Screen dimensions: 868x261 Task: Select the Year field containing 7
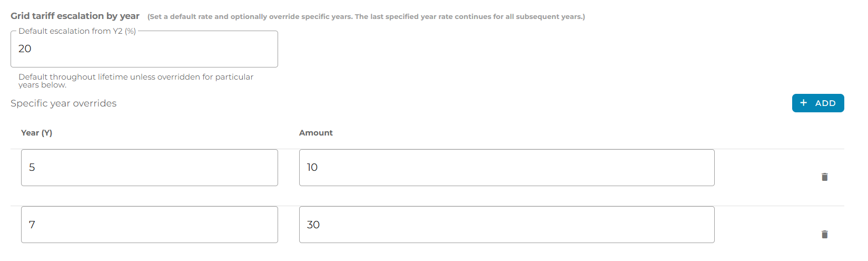149,225
